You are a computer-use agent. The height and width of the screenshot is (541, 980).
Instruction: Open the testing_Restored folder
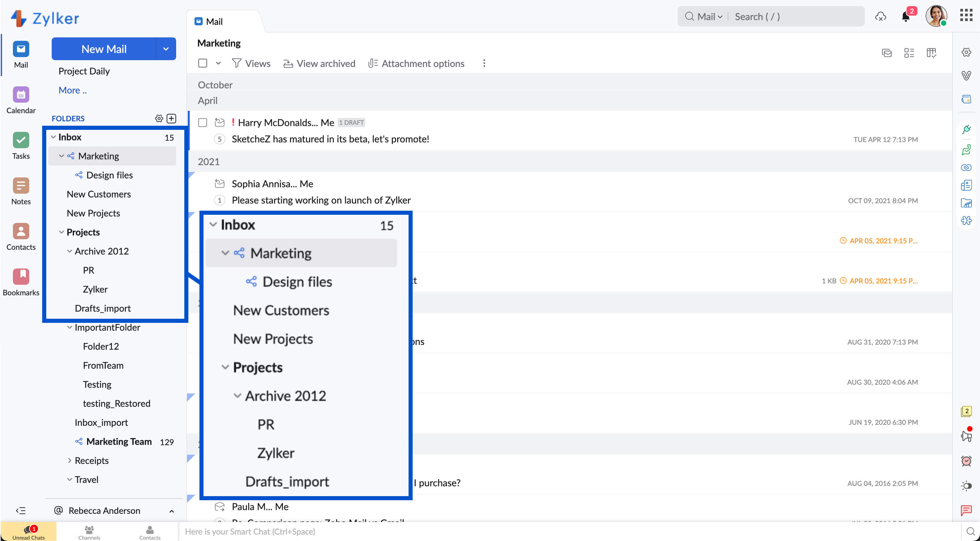(116, 403)
